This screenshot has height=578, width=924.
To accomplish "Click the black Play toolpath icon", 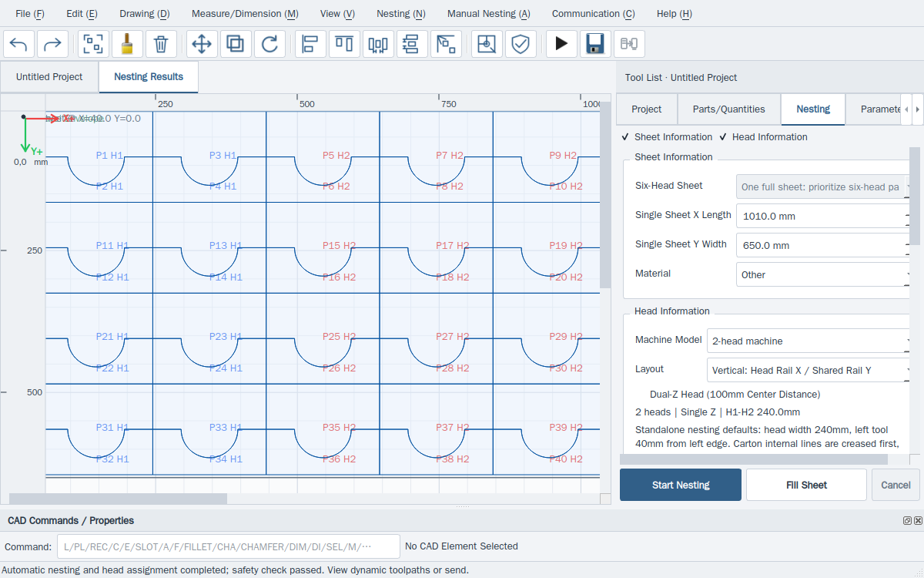I will [561, 44].
